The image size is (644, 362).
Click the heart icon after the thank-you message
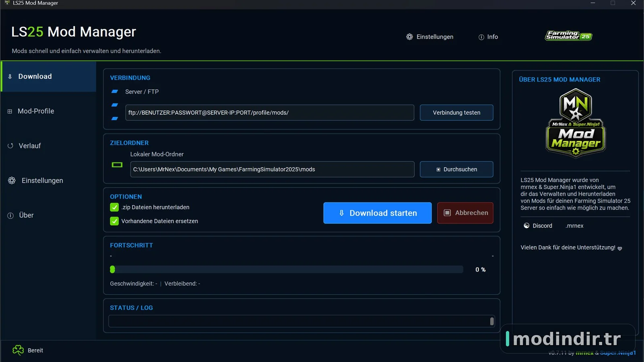[x=620, y=249]
